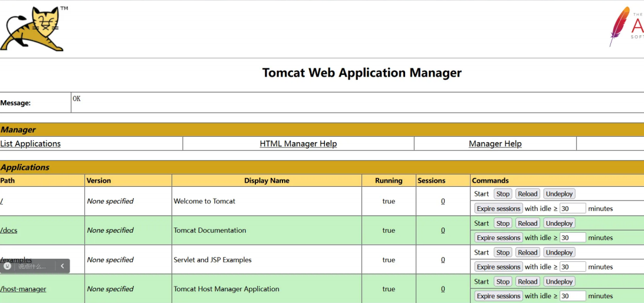This screenshot has height=303, width=644.
Task: Open sessions count for Tomcat Host Manager Application
Action: point(443,289)
